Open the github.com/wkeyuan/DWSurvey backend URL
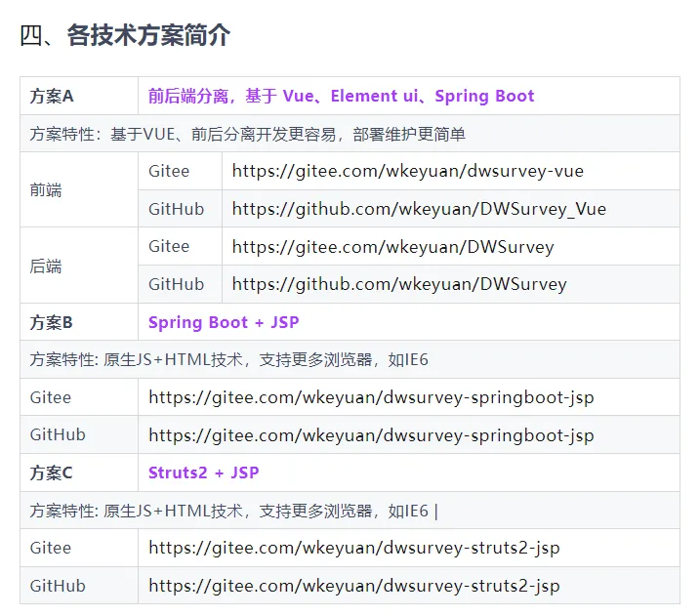The height and width of the screenshot is (616, 700). click(x=399, y=284)
